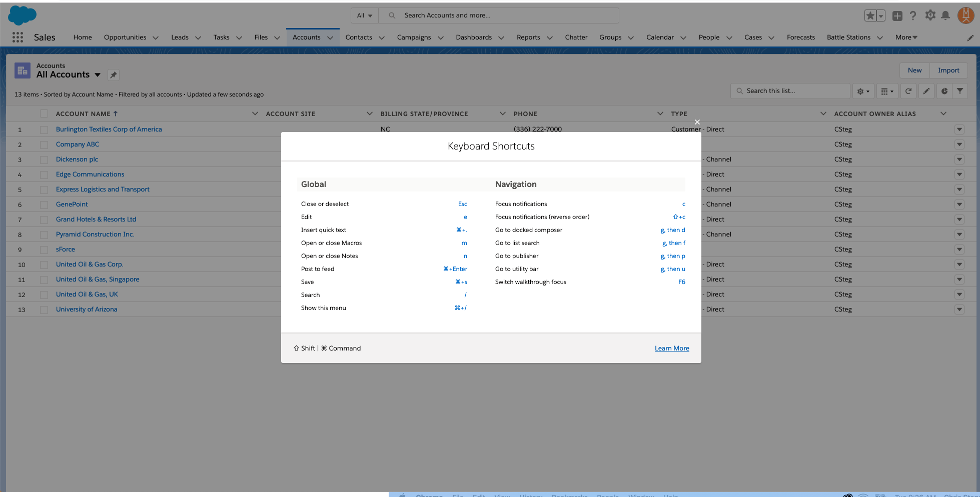Expand the Account Name column header menu
The width and height of the screenshot is (980, 497).
pyautogui.click(x=255, y=113)
